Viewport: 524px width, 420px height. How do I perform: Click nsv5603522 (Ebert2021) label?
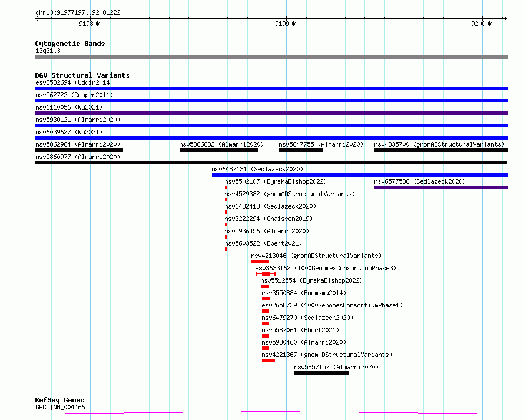pos(263,243)
